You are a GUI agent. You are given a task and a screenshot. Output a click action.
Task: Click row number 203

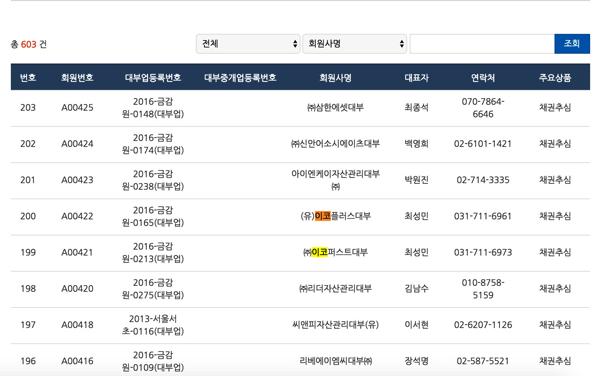point(28,108)
